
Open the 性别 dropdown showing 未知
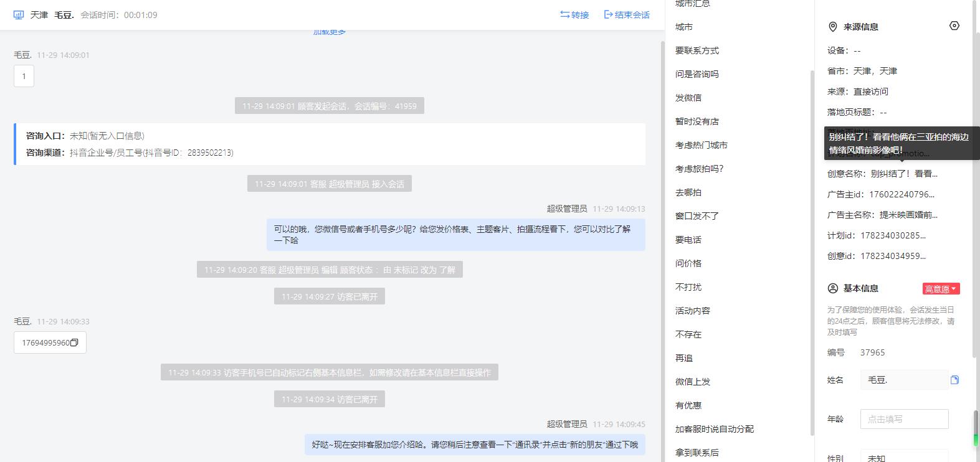click(904, 456)
